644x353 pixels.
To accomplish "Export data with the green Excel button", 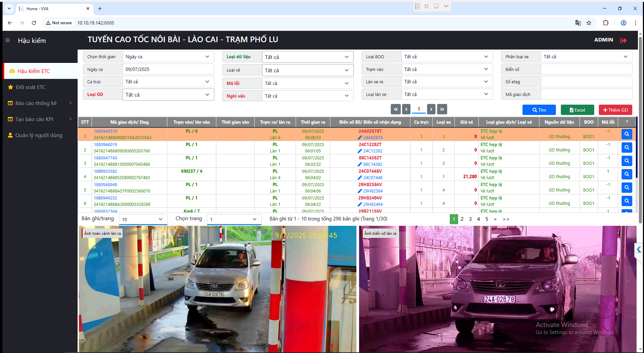I will click(577, 110).
